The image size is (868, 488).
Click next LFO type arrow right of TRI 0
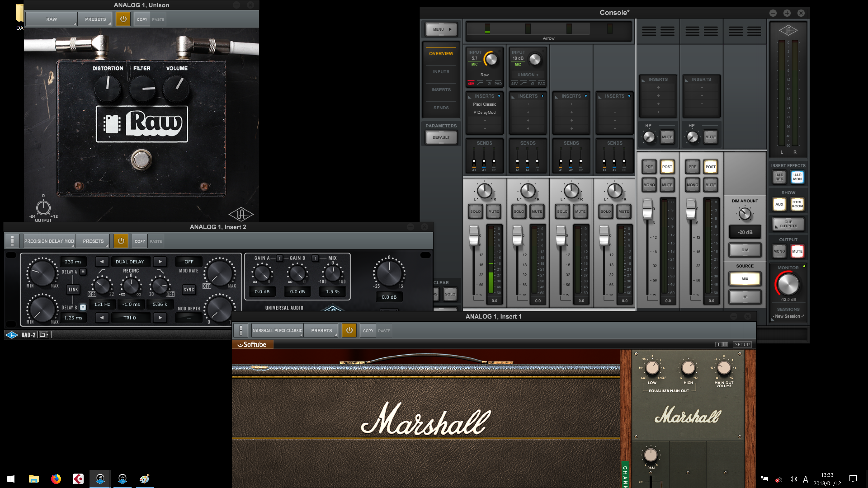(160, 318)
